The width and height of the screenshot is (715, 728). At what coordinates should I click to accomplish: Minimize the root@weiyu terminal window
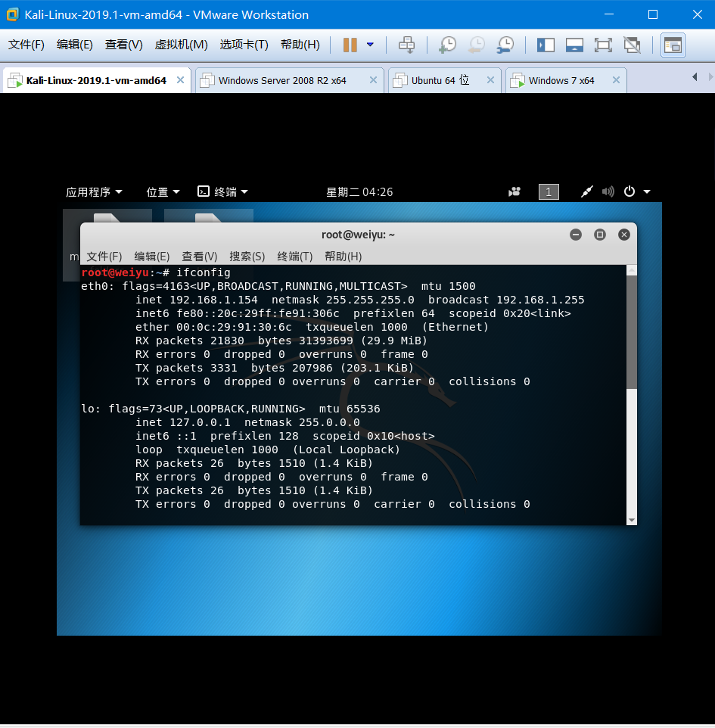pos(576,235)
